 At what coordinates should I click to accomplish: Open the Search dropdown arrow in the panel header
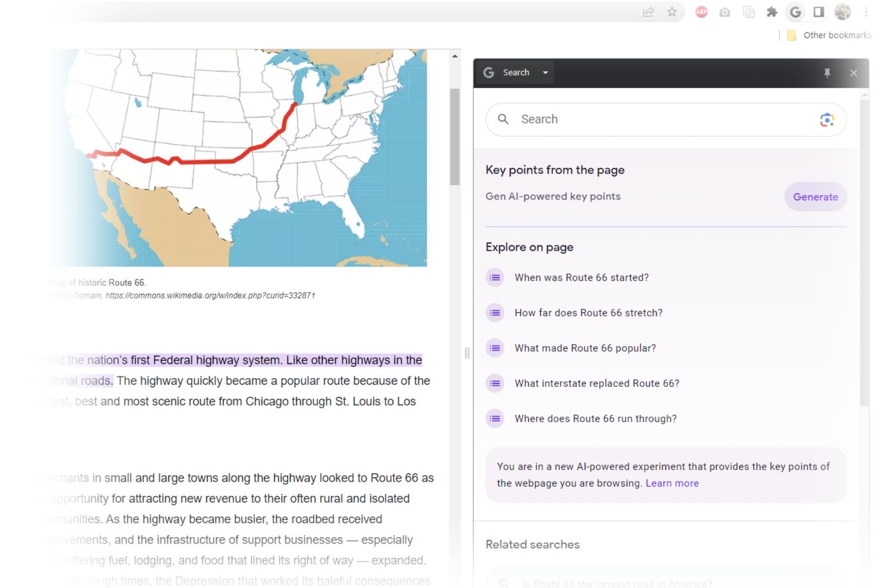545,72
